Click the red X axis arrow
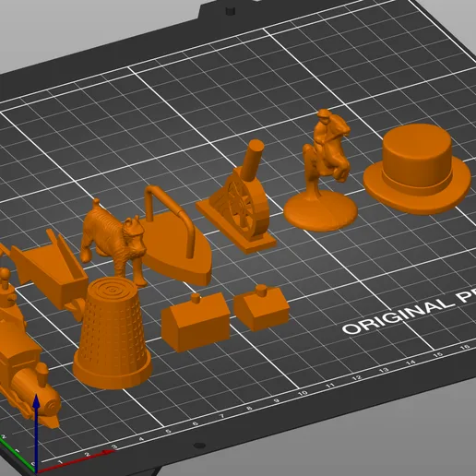Viewport: 476px width, 476px height. click(77, 461)
